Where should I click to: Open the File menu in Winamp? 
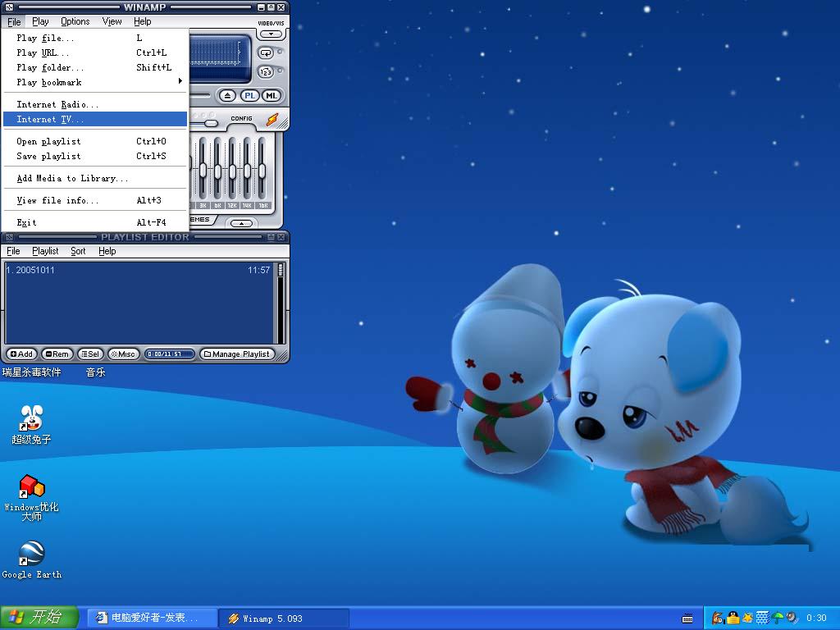15,21
